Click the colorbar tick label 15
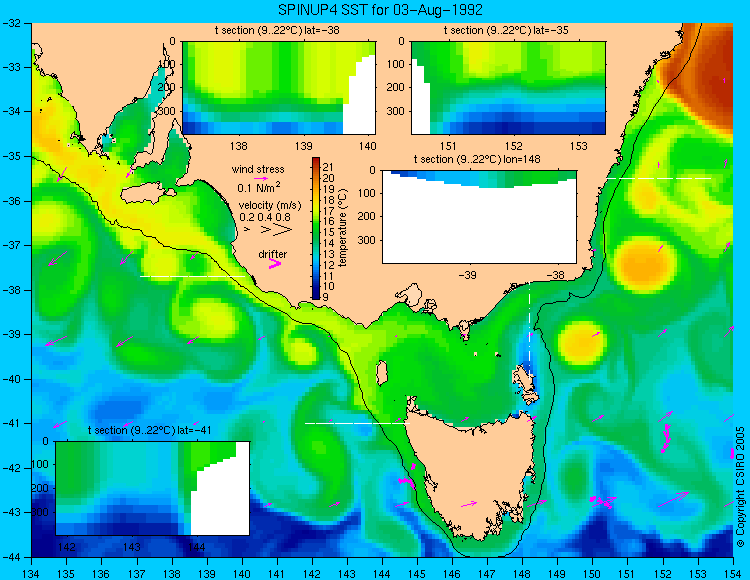The image size is (750, 580). click(328, 232)
